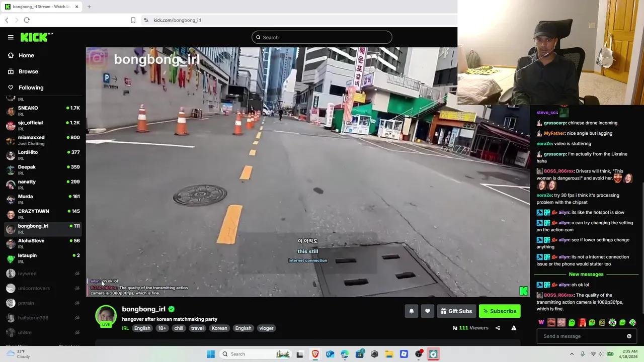Click the volume icon in system tray
Image resolution: width=644 pixels, height=362 pixels.
[601, 354]
